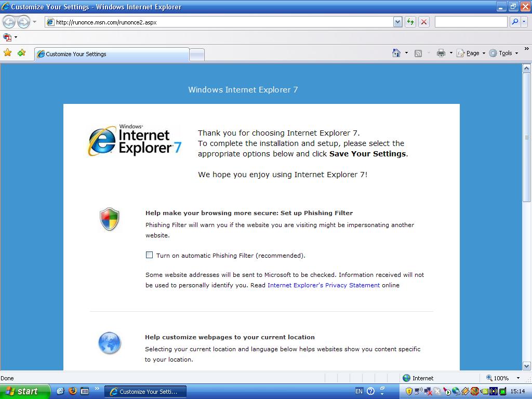Launch Firefox from the Quick Launch bar
The height and width of the screenshot is (399, 532).
(72, 391)
